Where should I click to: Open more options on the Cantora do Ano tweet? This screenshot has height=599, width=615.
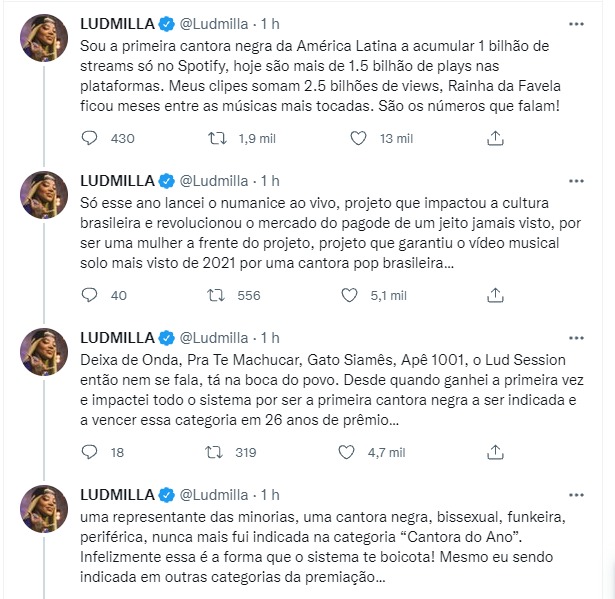576,494
